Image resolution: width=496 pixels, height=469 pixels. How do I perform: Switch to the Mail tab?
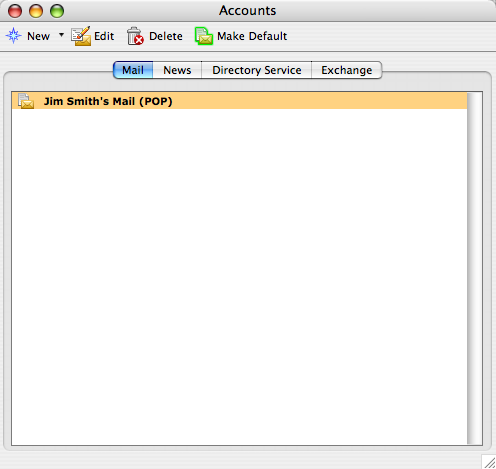(x=133, y=70)
